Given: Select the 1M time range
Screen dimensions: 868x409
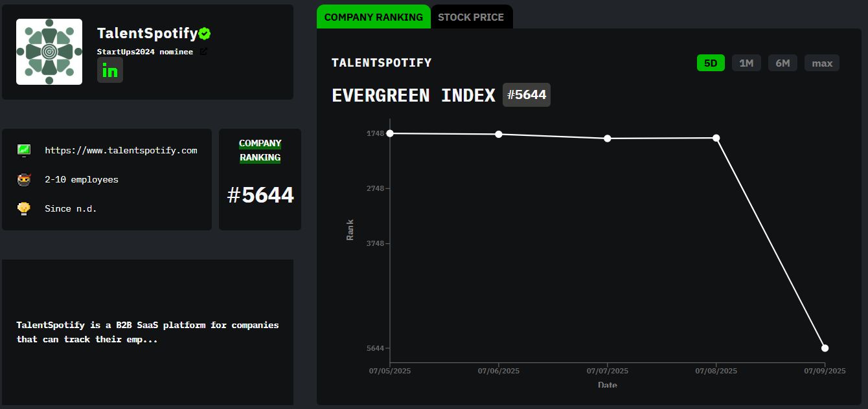Looking at the screenshot, I should [x=746, y=63].
